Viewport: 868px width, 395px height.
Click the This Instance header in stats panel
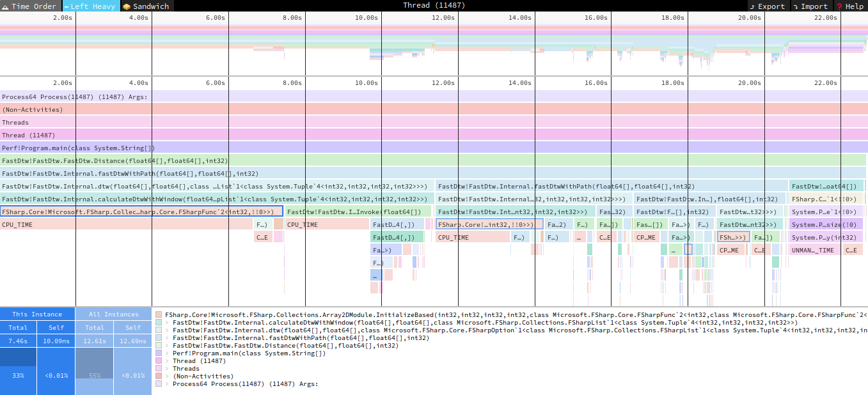[37, 314]
